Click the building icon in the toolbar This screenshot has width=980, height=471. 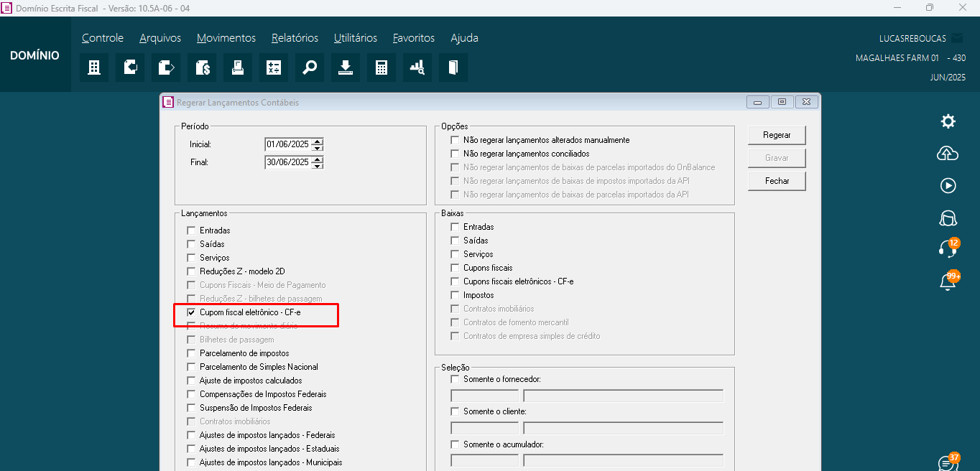(94, 67)
